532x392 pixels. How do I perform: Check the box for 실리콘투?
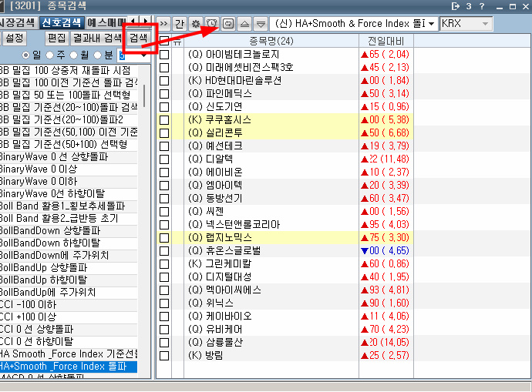click(164, 133)
